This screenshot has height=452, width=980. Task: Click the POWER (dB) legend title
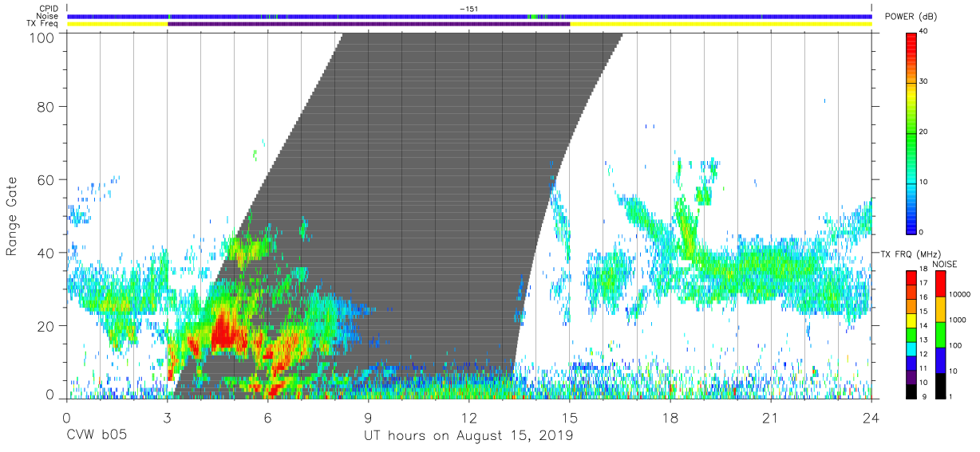(x=909, y=16)
